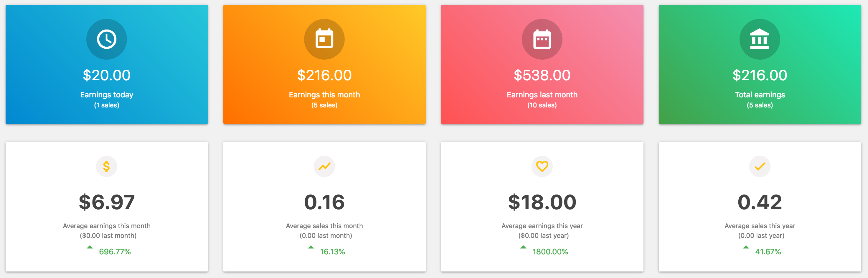The height and width of the screenshot is (278, 868).
Task: Click the $538.00 earnings last month amount
Action: click(542, 75)
